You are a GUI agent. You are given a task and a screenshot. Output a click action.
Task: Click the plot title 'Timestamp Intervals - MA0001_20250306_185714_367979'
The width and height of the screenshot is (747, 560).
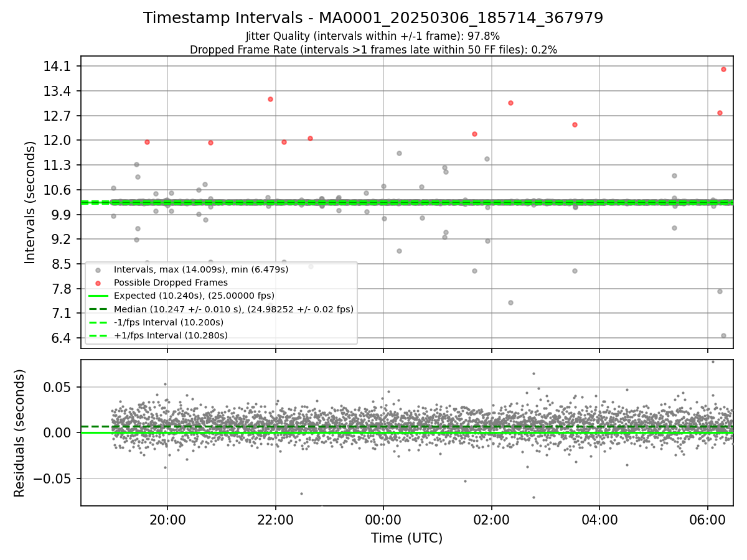click(373, 18)
